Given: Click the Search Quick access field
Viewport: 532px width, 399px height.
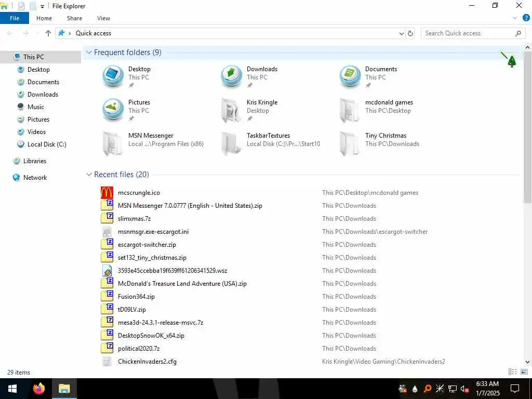Looking at the screenshot, I should point(473,33).
